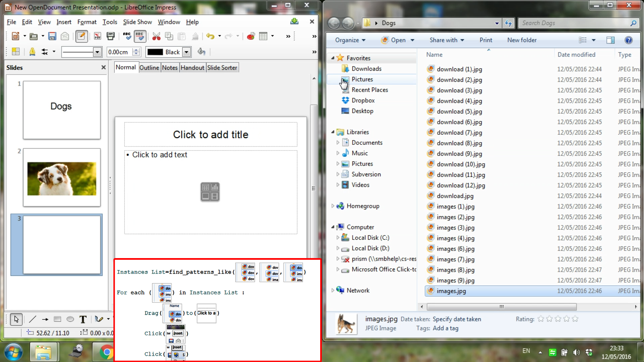Select slide 1 thumbnail titled Dogs
Image resolution: width=644 pixels, height=362 pixels.
click(x=62, y=110)
